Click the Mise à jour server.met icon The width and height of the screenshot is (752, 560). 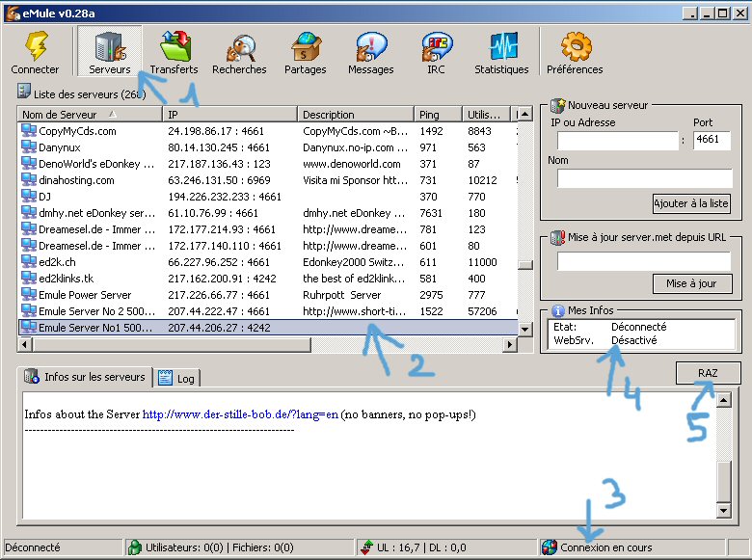tap(557, 237)
